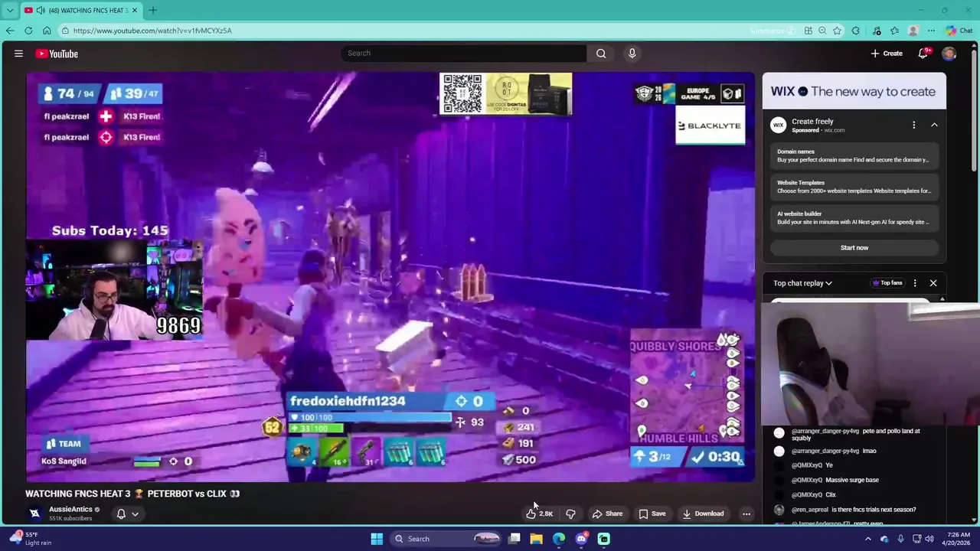Image resolution: width=980 pixels, height=551 pixels.
Task: Start voice search with the microphone icon
Action: point(632,54)
